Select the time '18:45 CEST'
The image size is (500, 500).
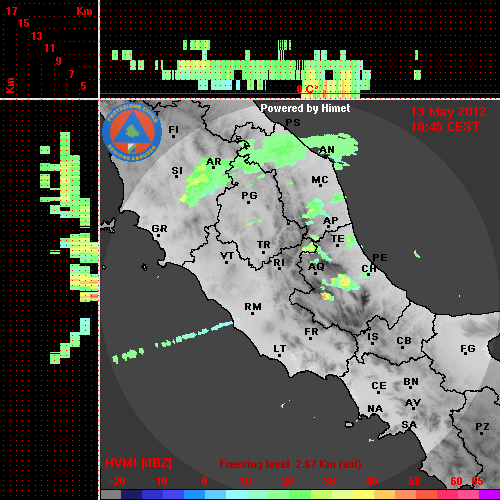point(445,127)
